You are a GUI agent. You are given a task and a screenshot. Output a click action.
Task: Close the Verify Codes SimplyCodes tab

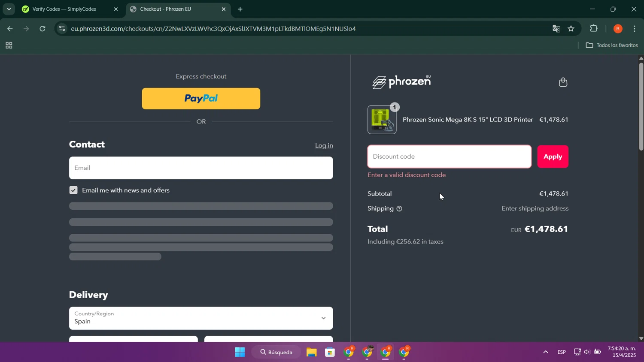[115, 9]
